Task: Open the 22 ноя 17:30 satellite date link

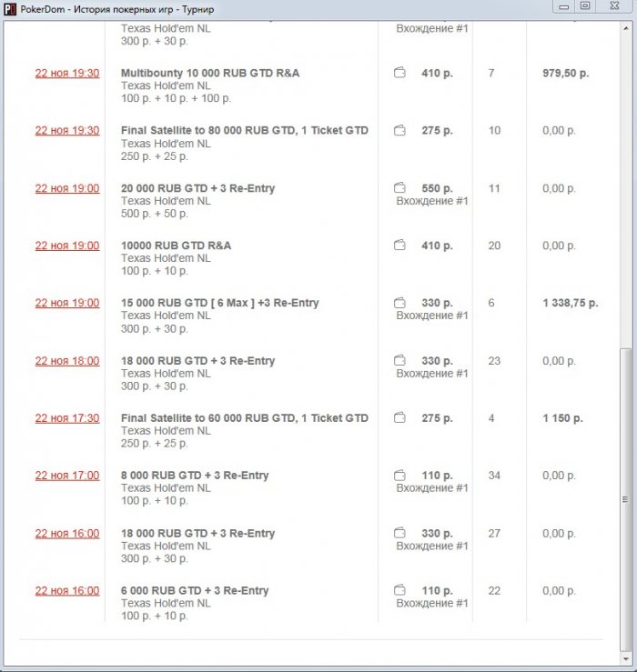Action: tap(67, 418)
